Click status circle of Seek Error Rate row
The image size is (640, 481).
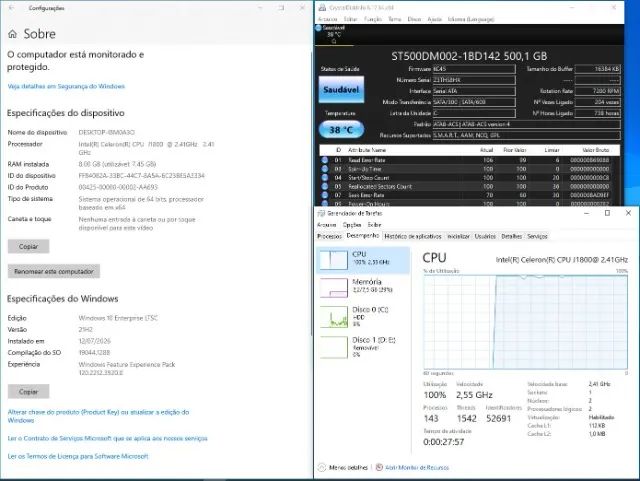[325, 195]
